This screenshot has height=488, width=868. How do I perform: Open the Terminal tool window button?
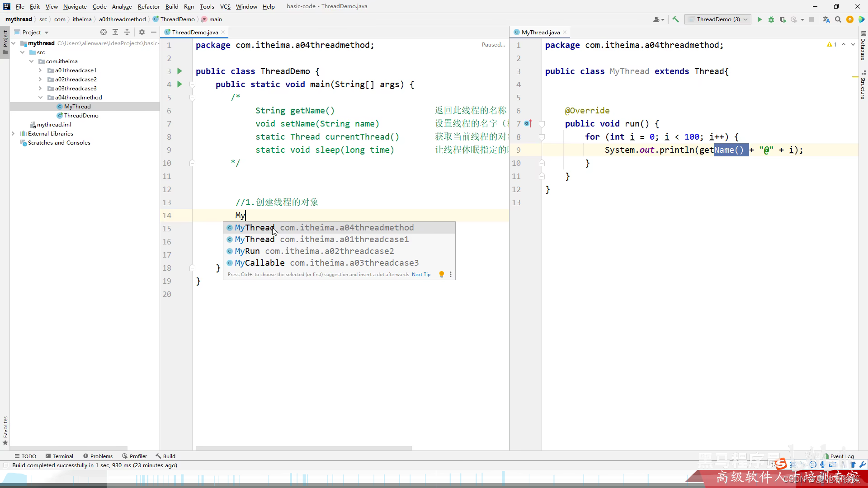[59, 456]
